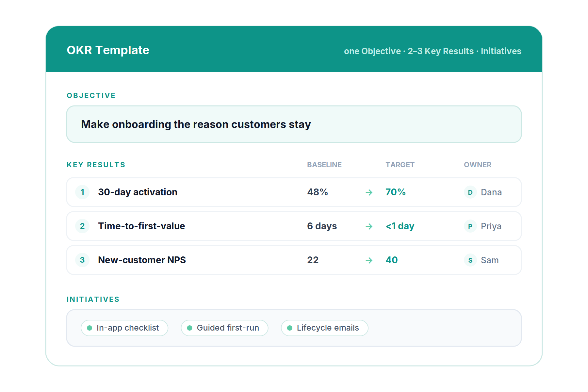Select the Lifecycle emails initiative chip

click(325, 328)
